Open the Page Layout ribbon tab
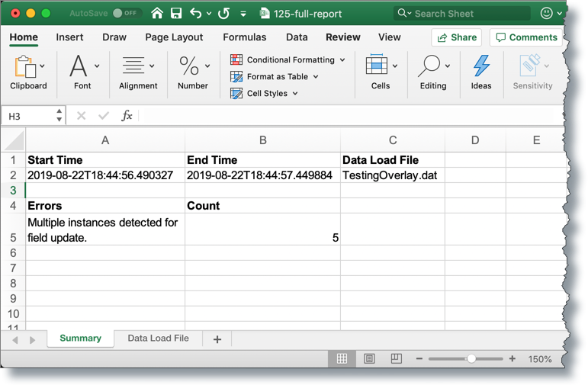 174,37
